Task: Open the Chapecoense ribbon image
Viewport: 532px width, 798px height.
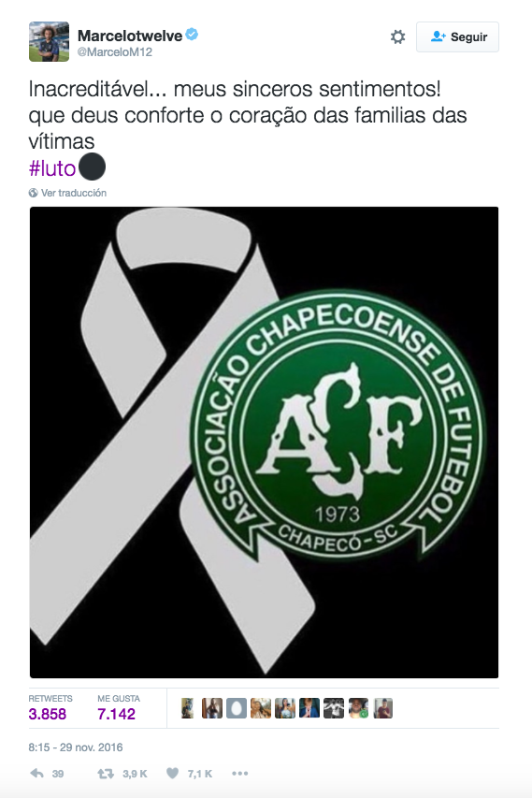Action: coord(264,443)
